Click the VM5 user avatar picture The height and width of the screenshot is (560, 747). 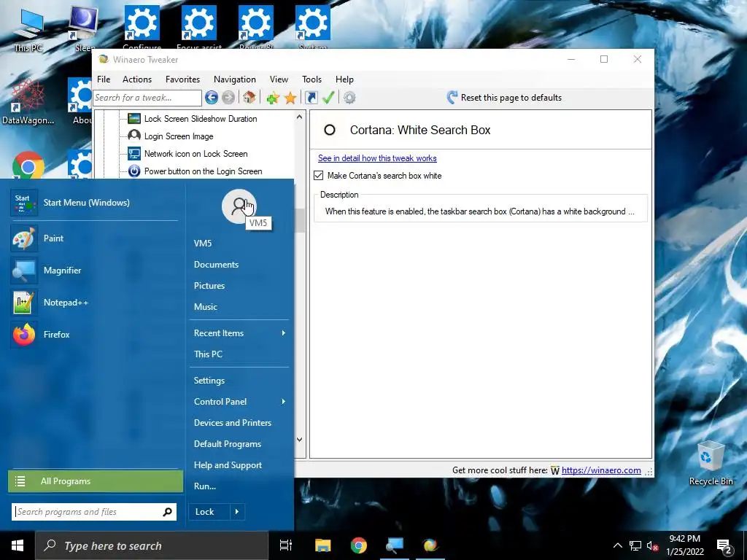tap(239, 206)
